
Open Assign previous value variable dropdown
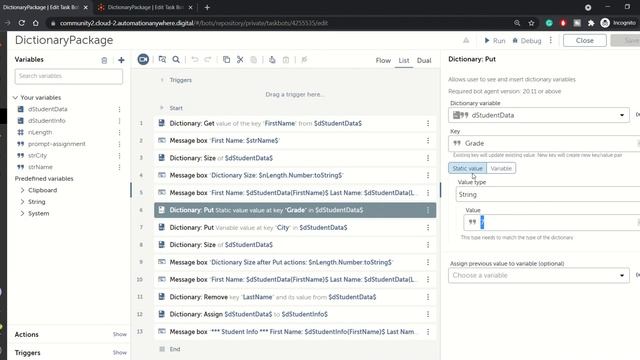click(x=539, y=276)
